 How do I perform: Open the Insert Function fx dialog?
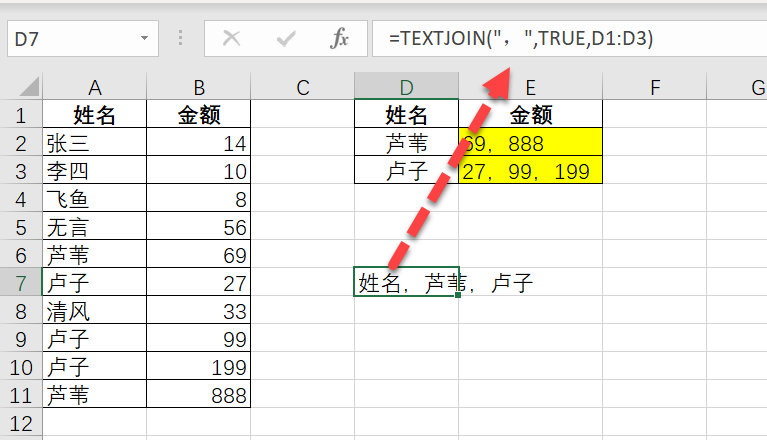(339, 38)
